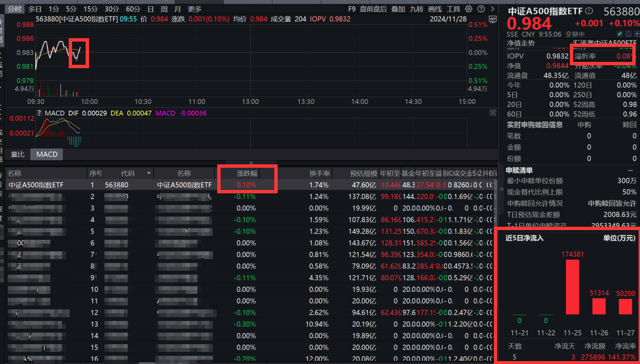Click the bell alert icon

click(x=628, y=34)
